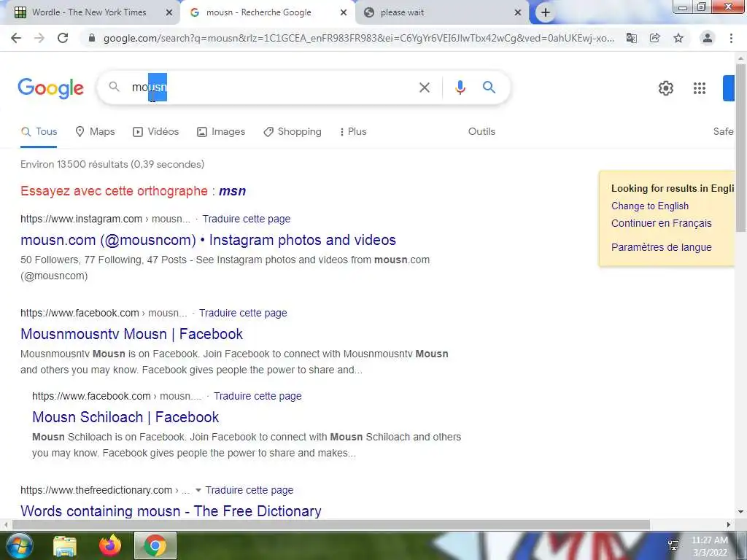Click the forward navigation arrow
This screenshot has height=560, width=747.
tap(39, 38)
